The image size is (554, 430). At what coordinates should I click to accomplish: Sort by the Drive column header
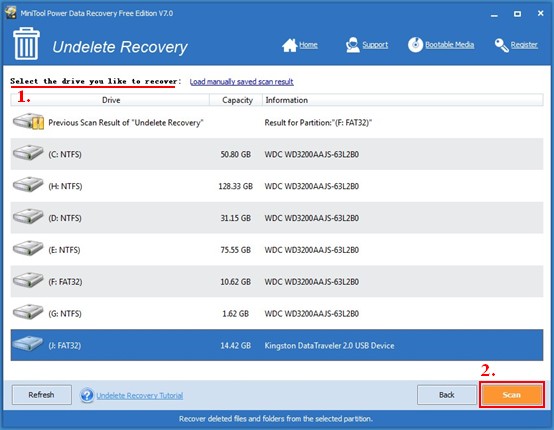(111, 100)
